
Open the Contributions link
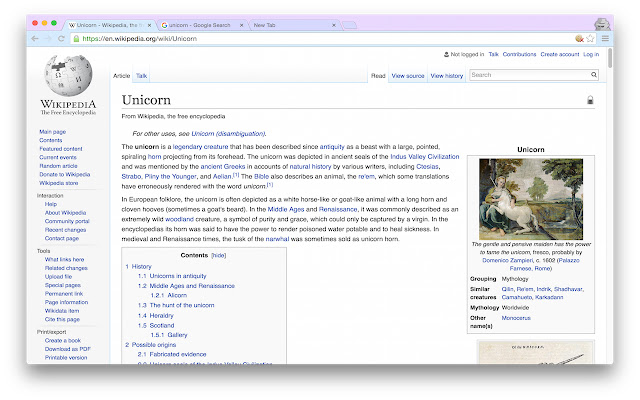(x=519, y=54)
